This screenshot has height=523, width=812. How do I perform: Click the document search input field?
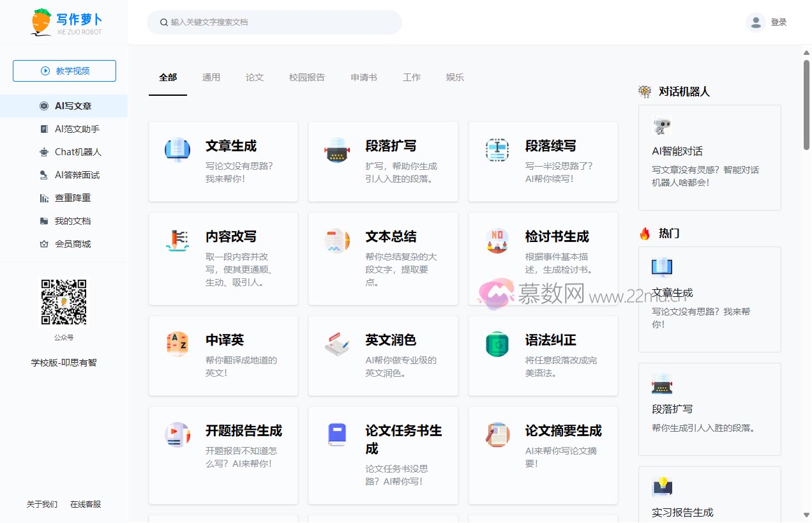[281, 22]
